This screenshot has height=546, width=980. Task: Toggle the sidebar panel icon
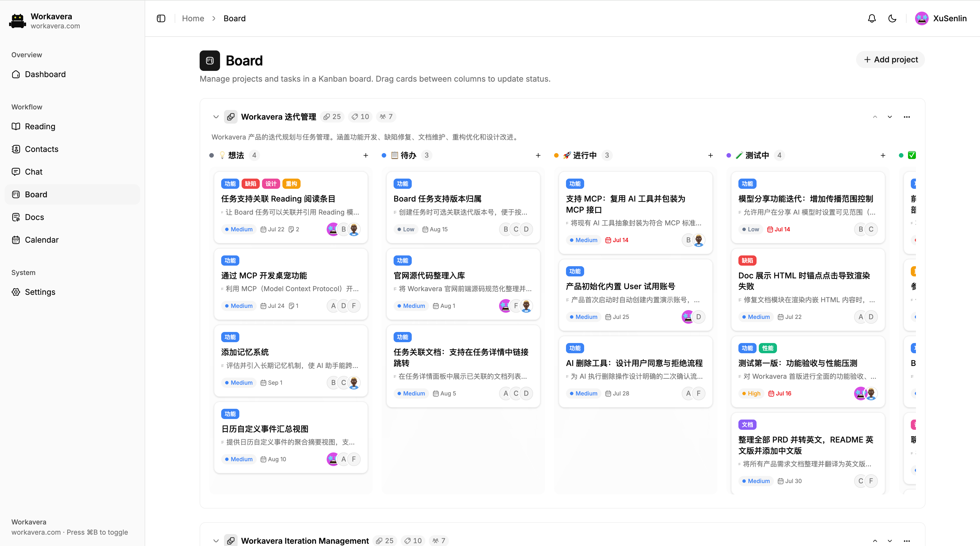tap(161, 18)
